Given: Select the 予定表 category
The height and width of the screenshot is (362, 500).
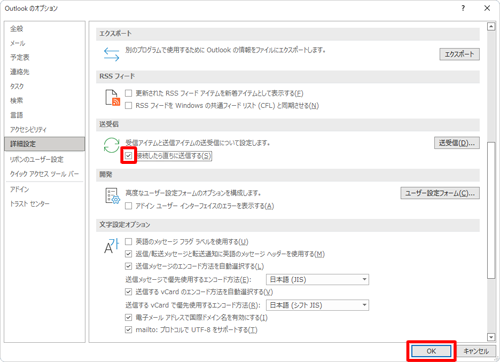Looking at the screenshot, I should tap(45, 58).
